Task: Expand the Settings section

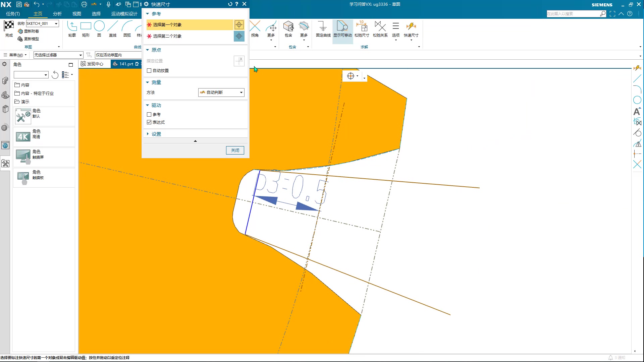Action: (156, 134)
